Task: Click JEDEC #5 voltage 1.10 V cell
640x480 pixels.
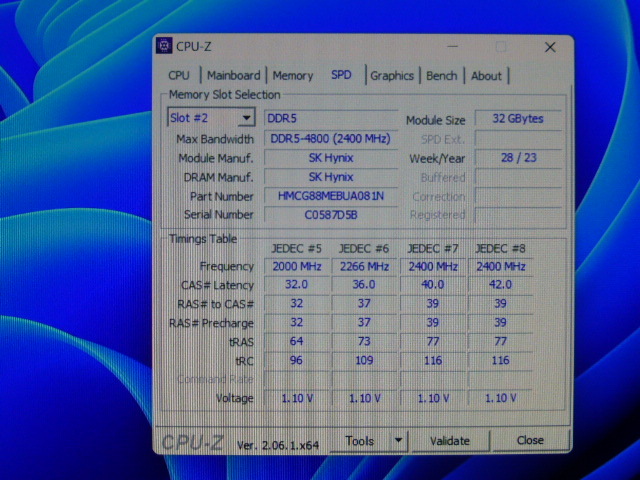Action: 297,398
